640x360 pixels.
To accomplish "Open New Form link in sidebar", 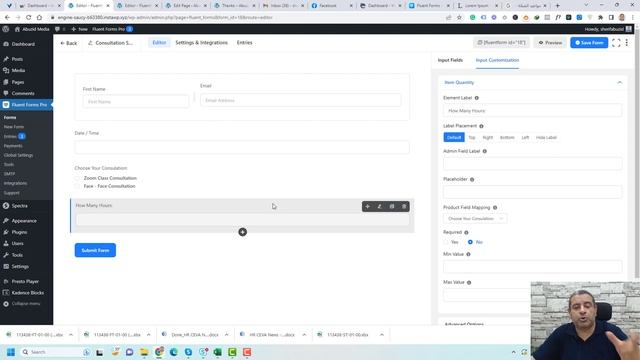I will click(14, 127).
